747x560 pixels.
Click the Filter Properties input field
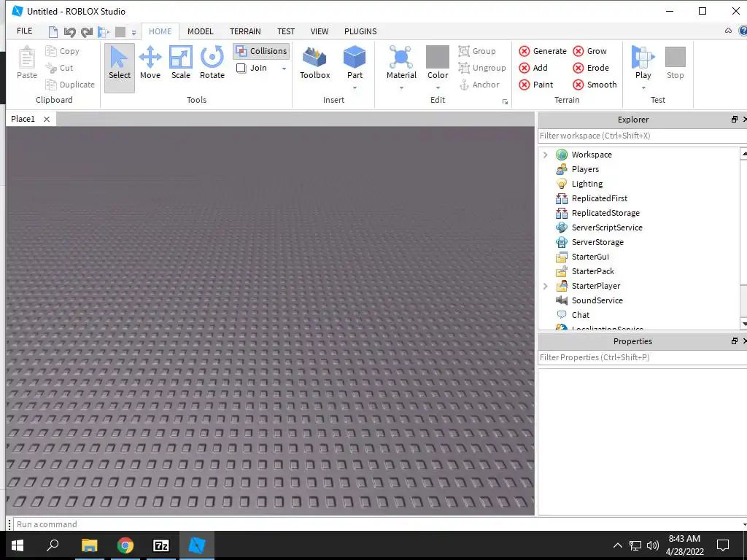pyautogui.click(x=642, y=357)
